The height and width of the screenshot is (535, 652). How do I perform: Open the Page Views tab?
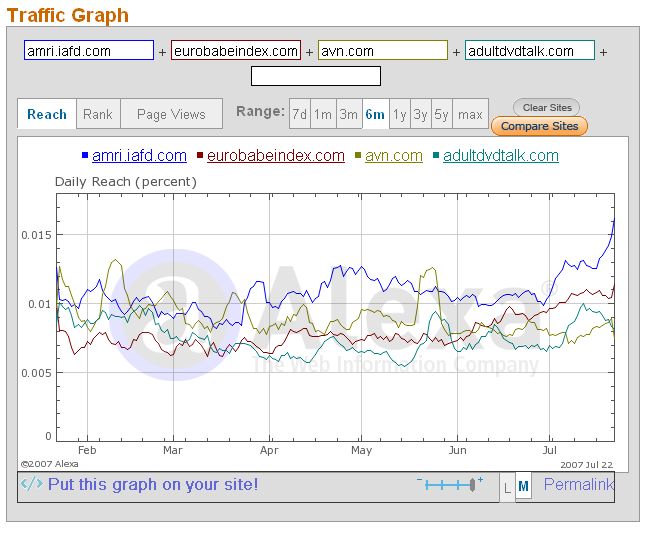pos(171,114)
